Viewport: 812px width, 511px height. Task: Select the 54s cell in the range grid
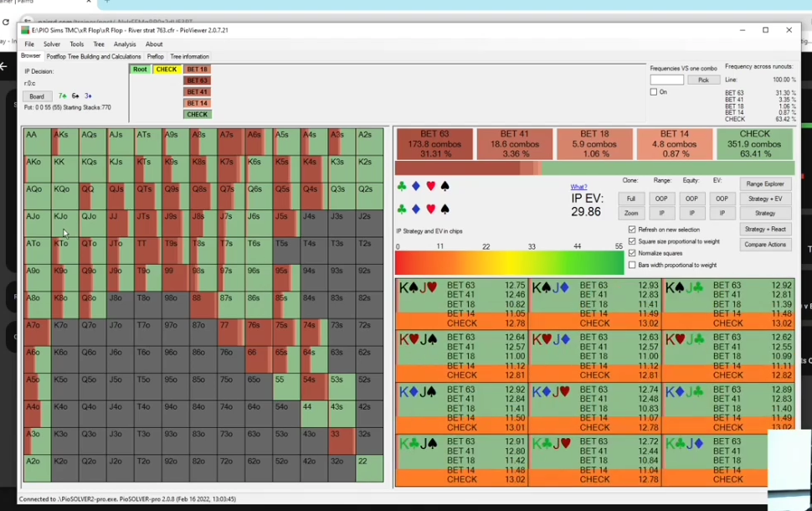click(314, 387)
